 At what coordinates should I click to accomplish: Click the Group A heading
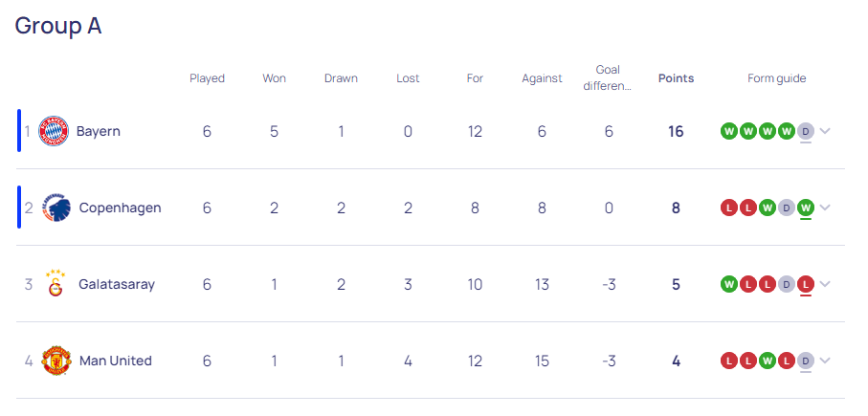58,26
